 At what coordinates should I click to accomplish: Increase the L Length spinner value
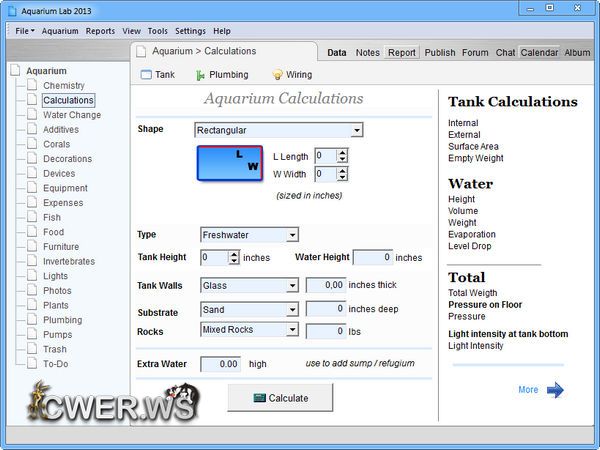[342, 152]
